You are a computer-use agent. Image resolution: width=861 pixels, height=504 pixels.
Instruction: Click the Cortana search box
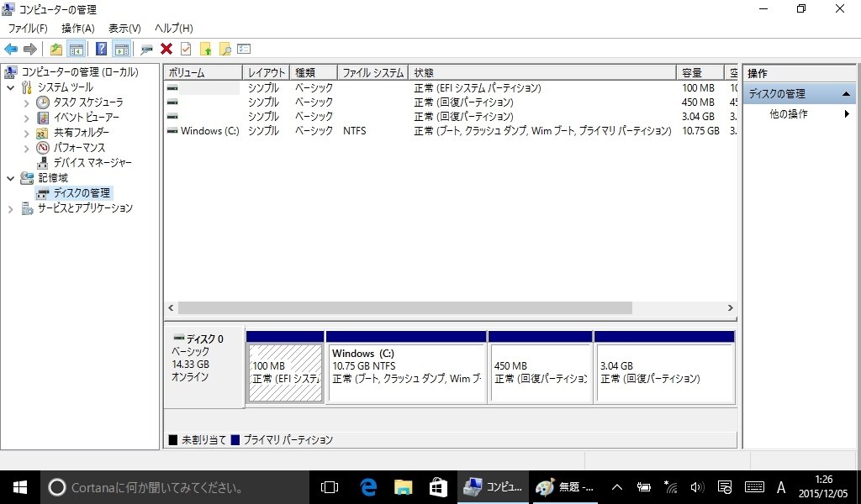click(175, 487)
